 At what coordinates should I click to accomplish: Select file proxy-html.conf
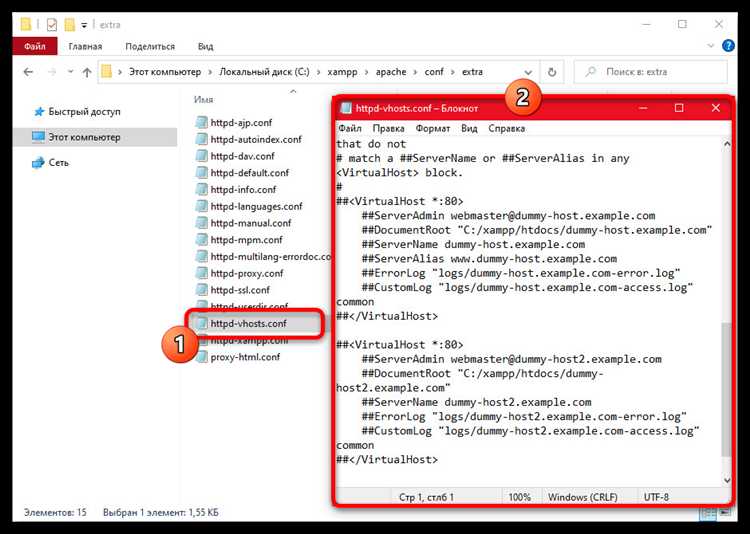245,357
